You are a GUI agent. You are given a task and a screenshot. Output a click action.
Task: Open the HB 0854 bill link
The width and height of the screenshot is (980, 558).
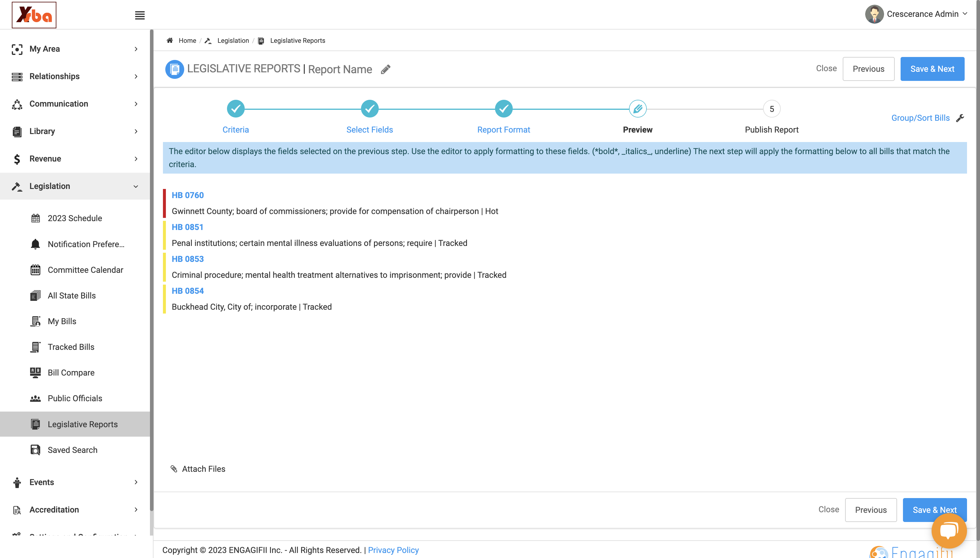188,291
